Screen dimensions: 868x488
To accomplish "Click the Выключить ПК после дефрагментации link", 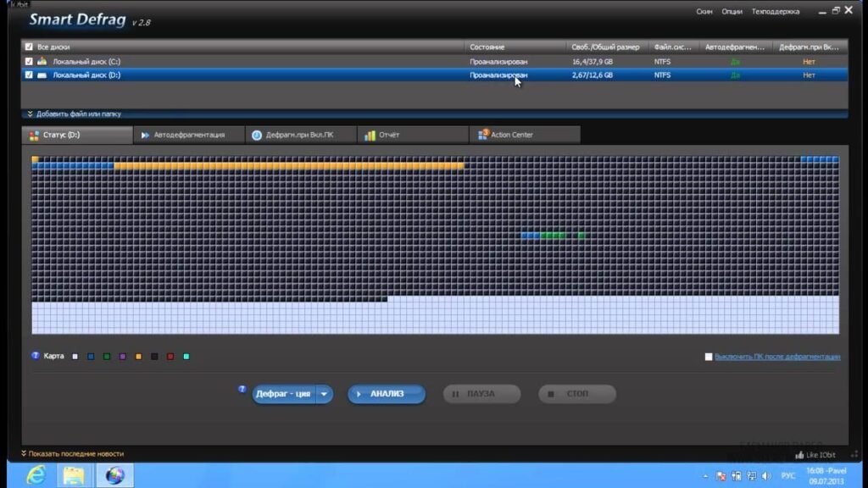I will [x=777, y=357].
